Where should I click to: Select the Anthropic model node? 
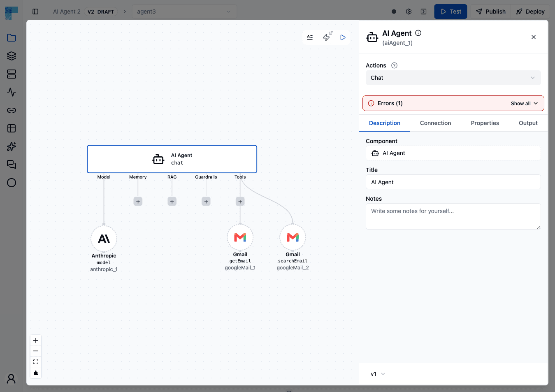pyautogui.click(x=104, y=239)
